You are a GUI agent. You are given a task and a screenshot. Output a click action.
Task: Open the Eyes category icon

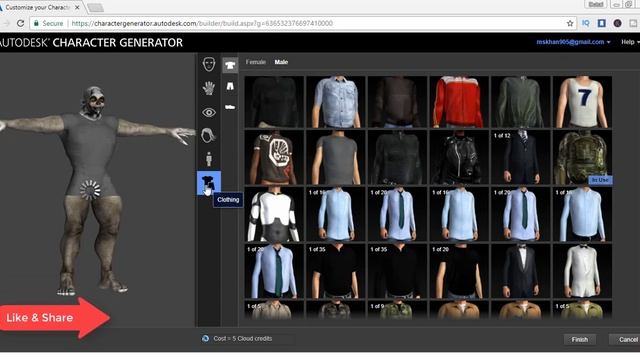[209, 112]
